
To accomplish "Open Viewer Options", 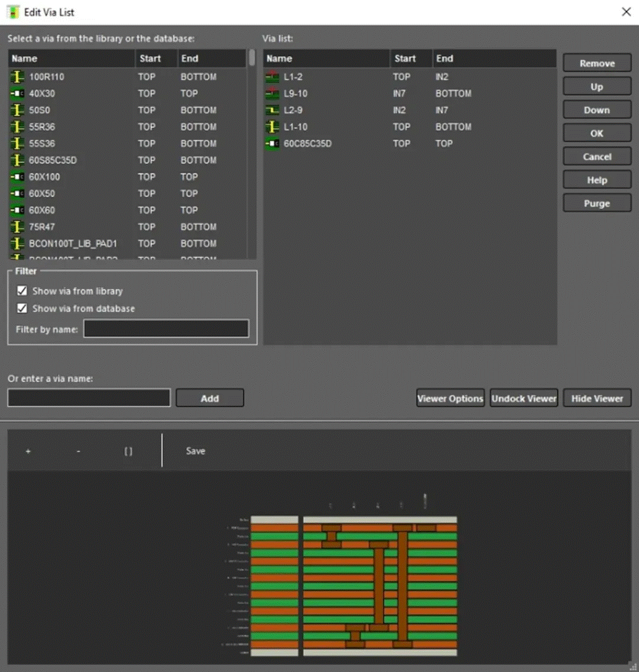I will tap(450, 398).
